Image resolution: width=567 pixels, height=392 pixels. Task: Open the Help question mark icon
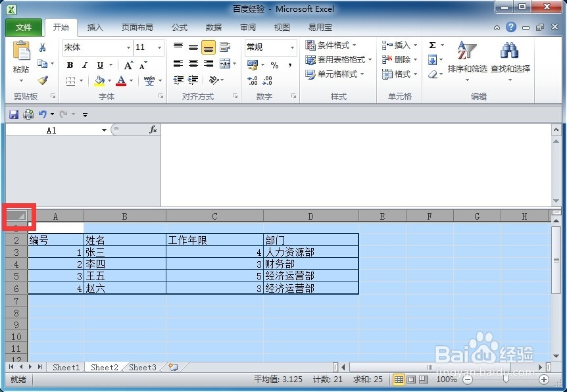[511, 27]
